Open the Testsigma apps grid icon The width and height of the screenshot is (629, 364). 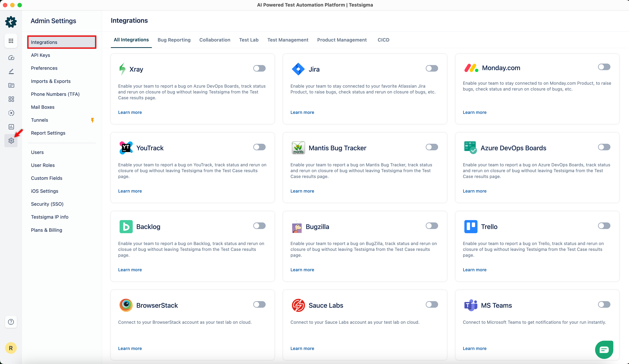11,41
